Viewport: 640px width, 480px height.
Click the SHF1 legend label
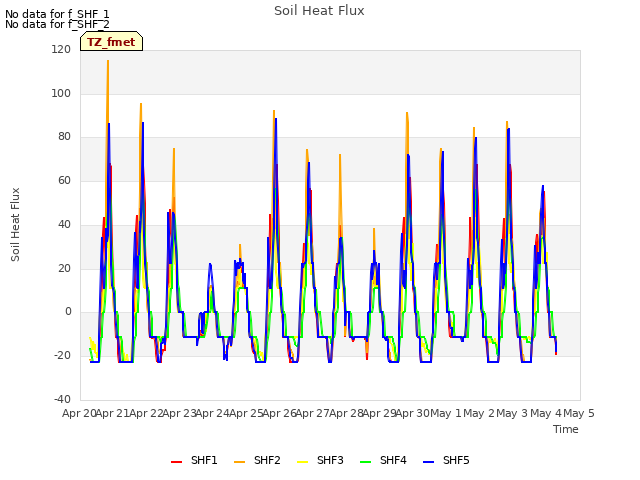204,460
